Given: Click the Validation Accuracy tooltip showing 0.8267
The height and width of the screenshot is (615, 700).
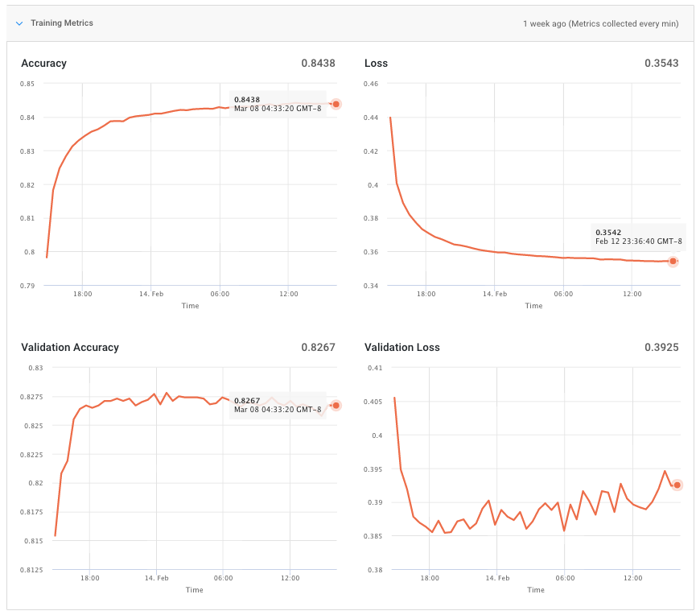Looking at the screenshot, I should (x=278, y=405).
